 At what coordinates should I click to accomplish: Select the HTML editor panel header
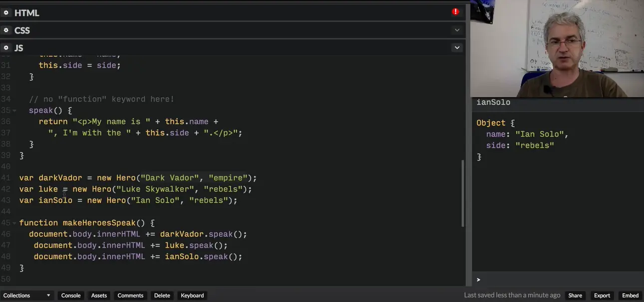(x=233, y=12)
